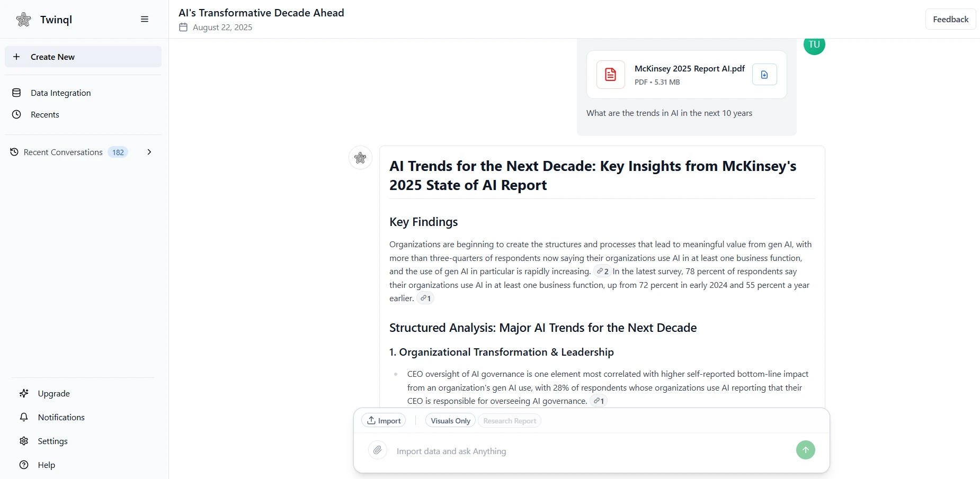Click the TU user avatar
The height and width of the screenshot is (479, 980).
[x=814, y=45]
